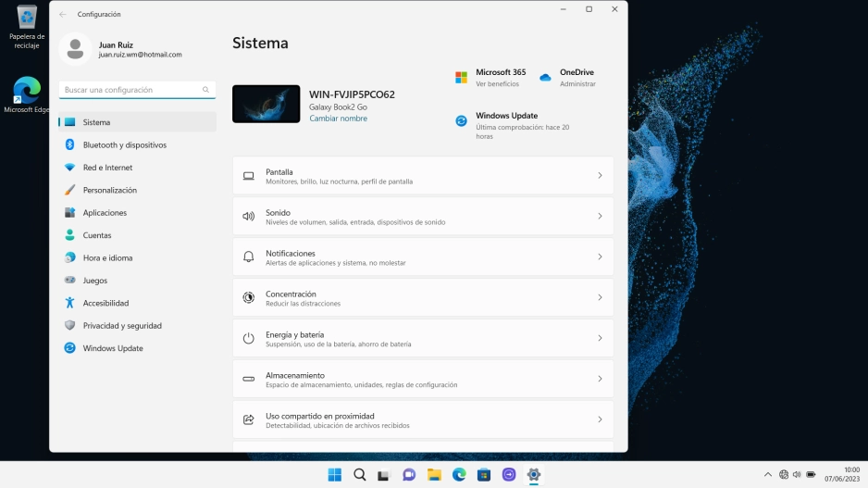Open Notificaciones settings row
The width and height of the screenshot is (868, 488).
423,257
